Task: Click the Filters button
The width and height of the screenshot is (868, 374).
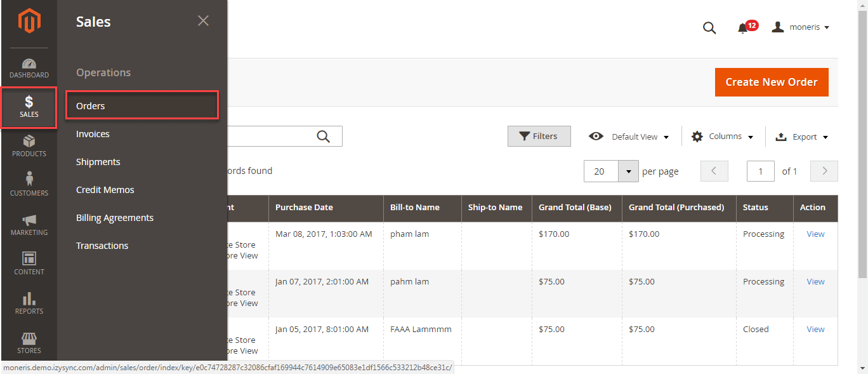Action: pos(539,136)
